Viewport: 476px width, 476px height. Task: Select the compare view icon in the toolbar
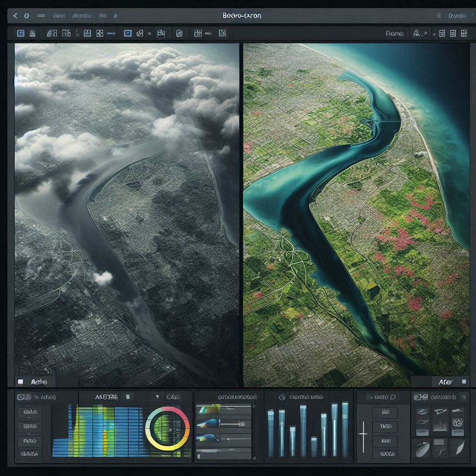click(99, 33)
